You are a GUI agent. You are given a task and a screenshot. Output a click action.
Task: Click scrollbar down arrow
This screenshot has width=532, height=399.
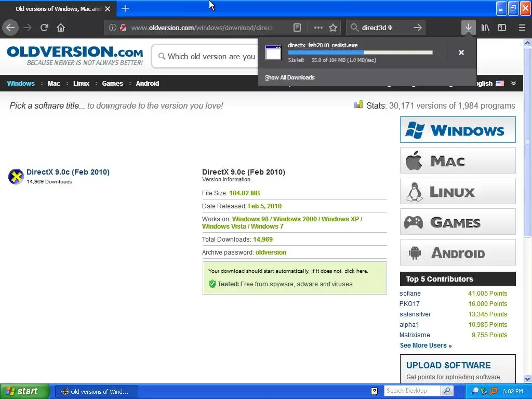527,379
